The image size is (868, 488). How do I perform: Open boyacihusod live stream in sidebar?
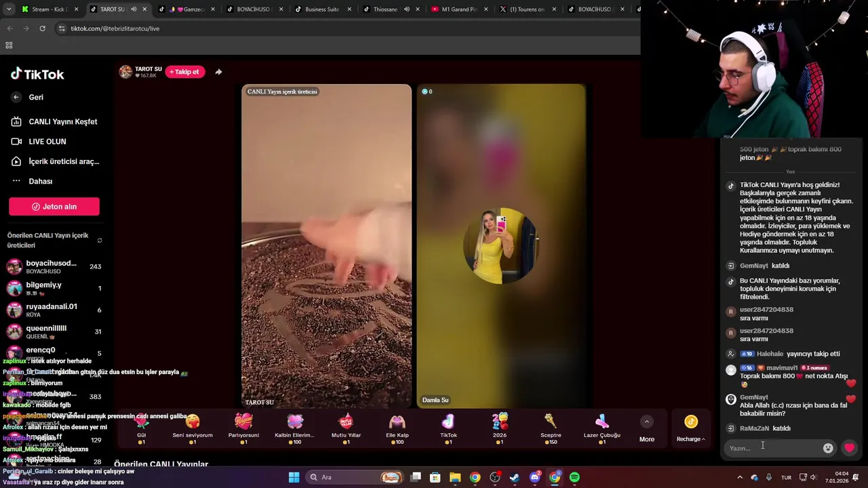[x=53, y=266]
